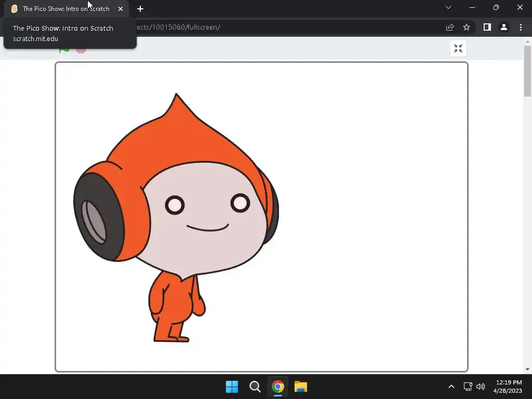Click the red stop sign button
Screen dimensions: 532x399
[x=81, y=50]
